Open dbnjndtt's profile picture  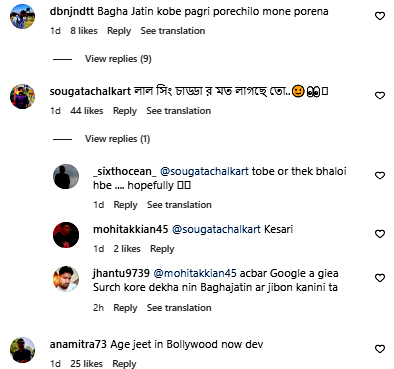click(22, 16)
